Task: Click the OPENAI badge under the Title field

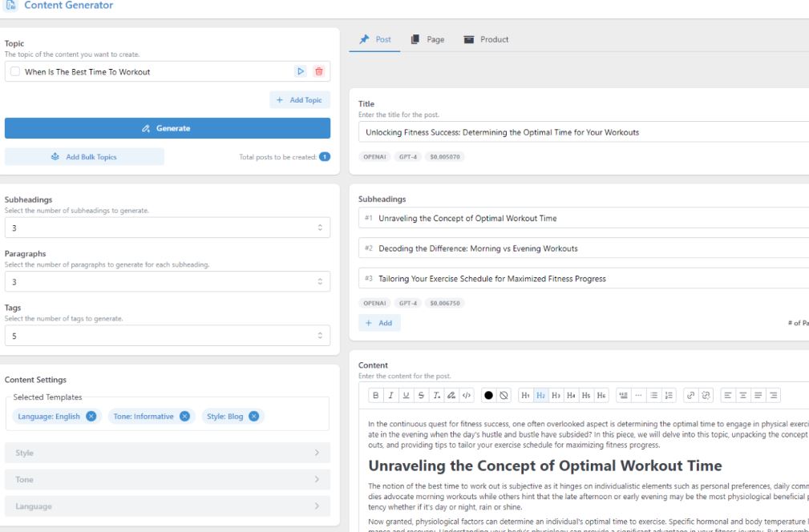Action: click(x=374, y=157)
